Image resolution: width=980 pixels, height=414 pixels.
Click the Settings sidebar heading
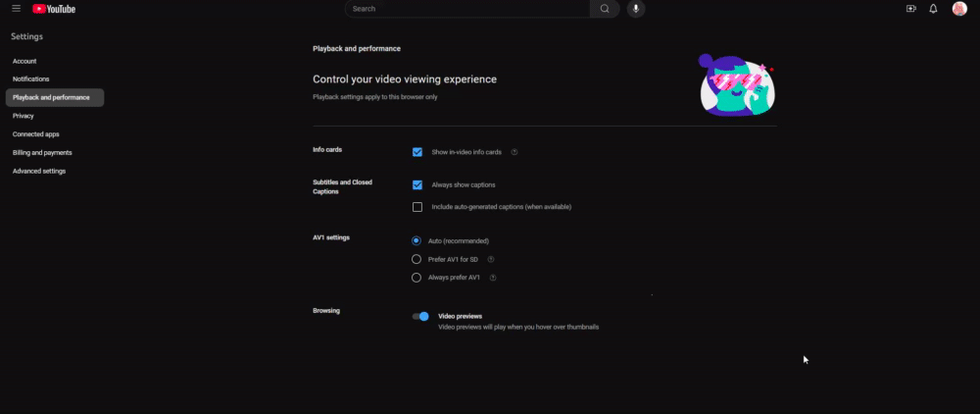pyautogui.click(x=26, y=37)
